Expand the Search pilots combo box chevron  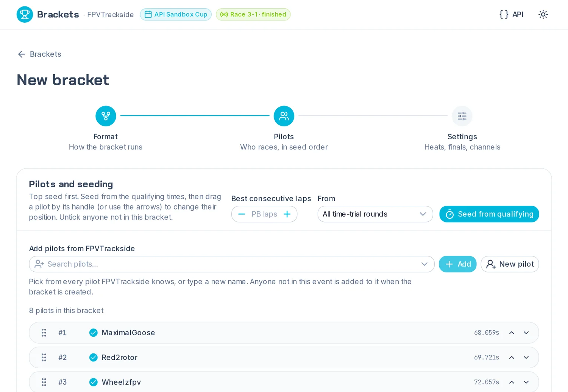point(424,264)
